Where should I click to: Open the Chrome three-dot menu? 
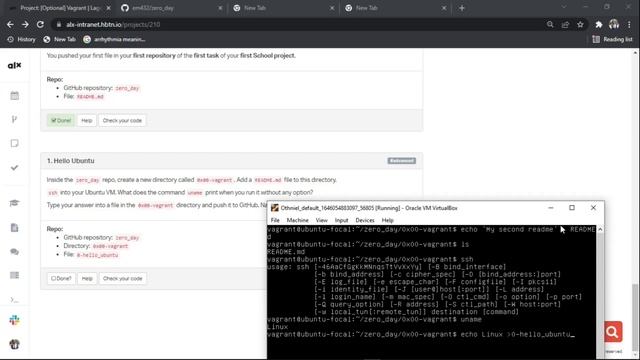(x=629, y=24)
